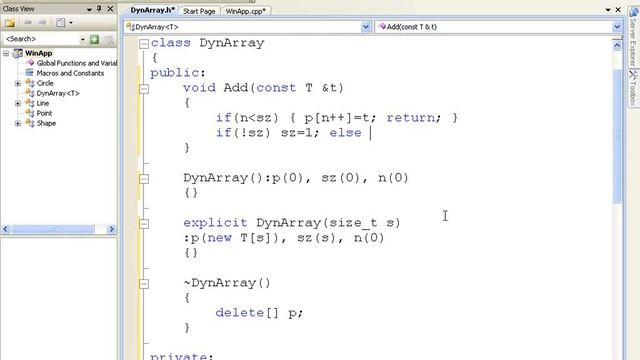Image resolution: width=640 pixels, height=360 pixels.
Task: Close the active document tab with X
Action: tap(618, 9)
